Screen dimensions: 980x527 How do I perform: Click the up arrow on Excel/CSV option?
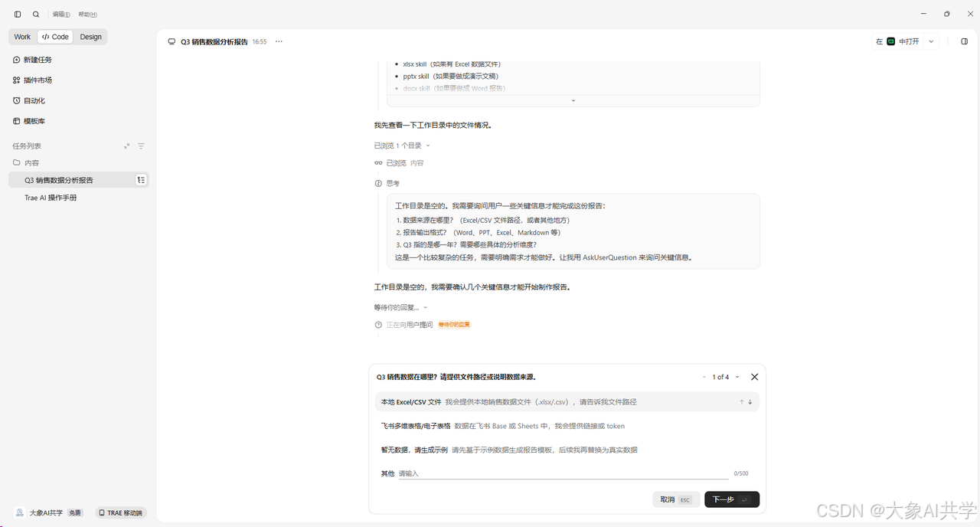pos(741,402)
